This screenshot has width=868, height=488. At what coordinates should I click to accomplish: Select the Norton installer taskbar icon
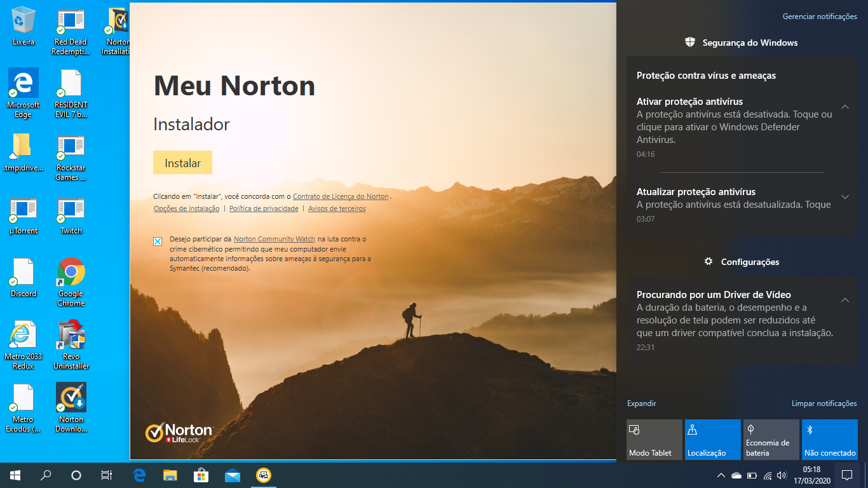pos(264,475)
